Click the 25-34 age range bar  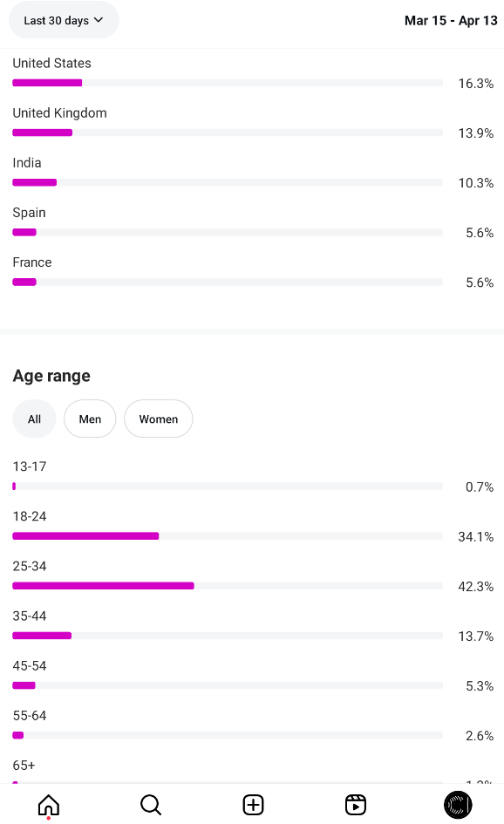coord(228,585)
